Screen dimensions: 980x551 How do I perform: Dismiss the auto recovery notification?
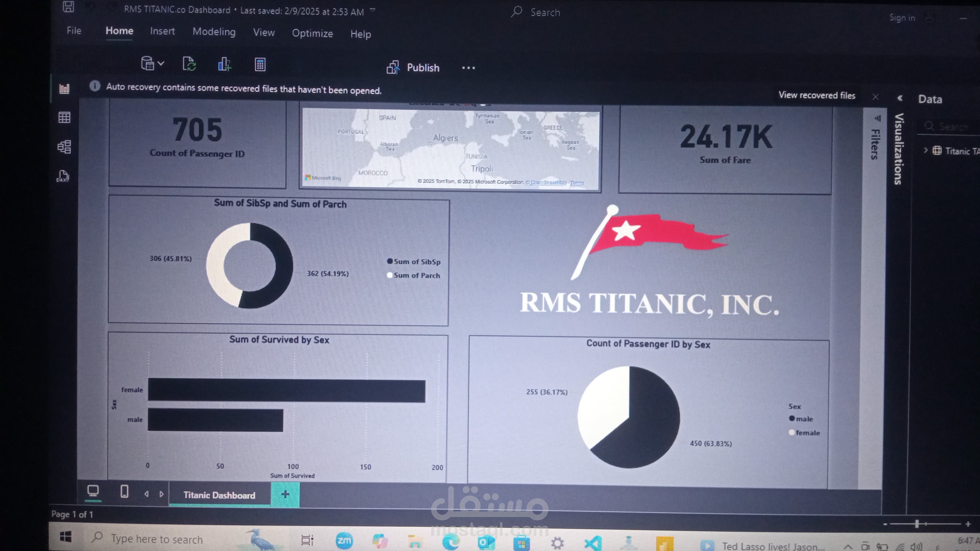[875, 97]
